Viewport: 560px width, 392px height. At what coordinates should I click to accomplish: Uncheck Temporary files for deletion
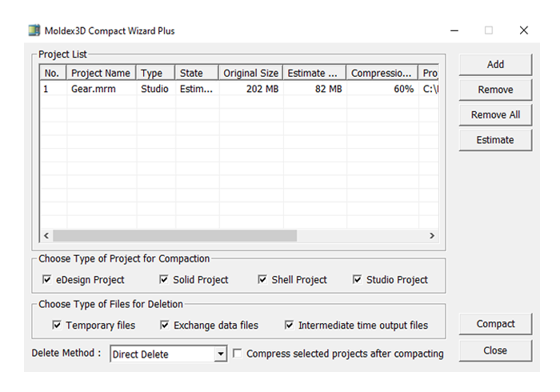click(x=57, y=325)
